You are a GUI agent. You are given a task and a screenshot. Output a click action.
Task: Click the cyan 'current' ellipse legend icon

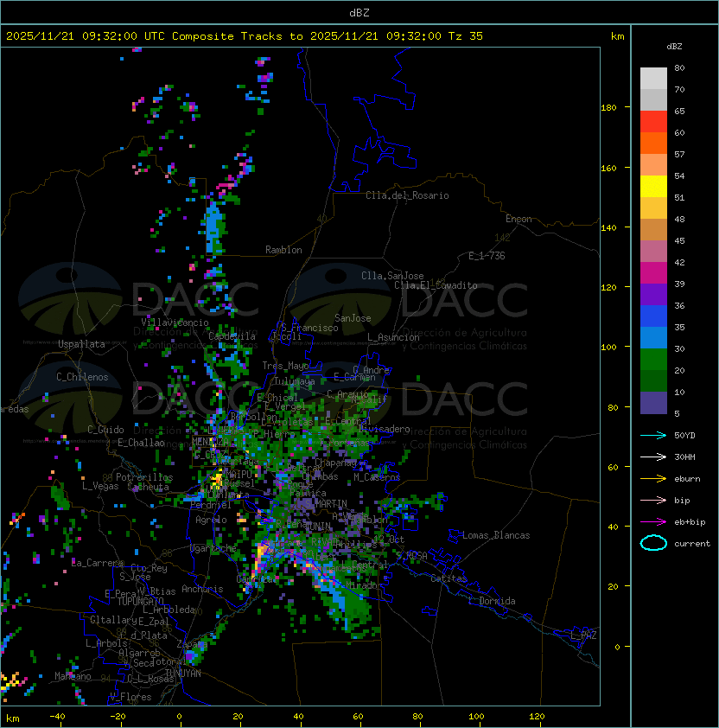(x=653, y=543)
